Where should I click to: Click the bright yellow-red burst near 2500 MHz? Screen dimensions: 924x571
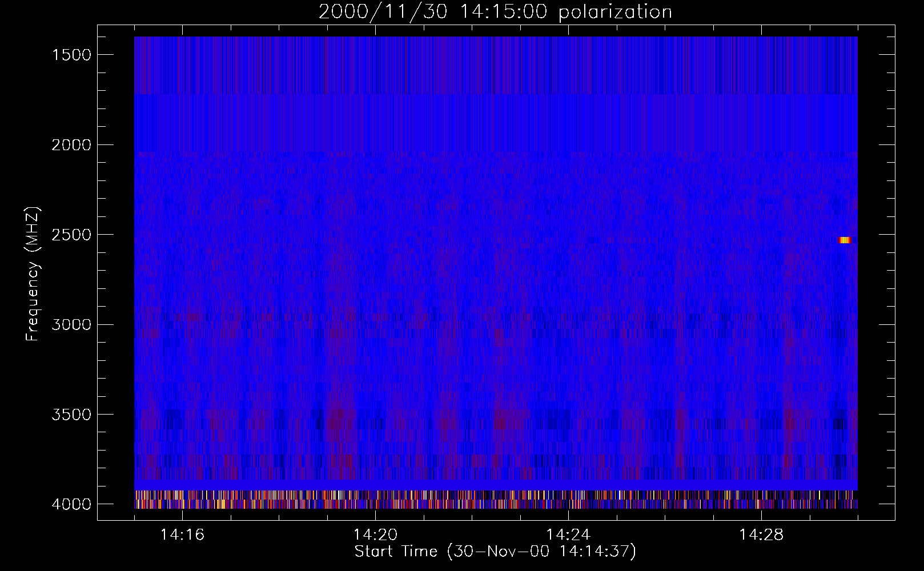pyautogui.click(x=845, y=240)
